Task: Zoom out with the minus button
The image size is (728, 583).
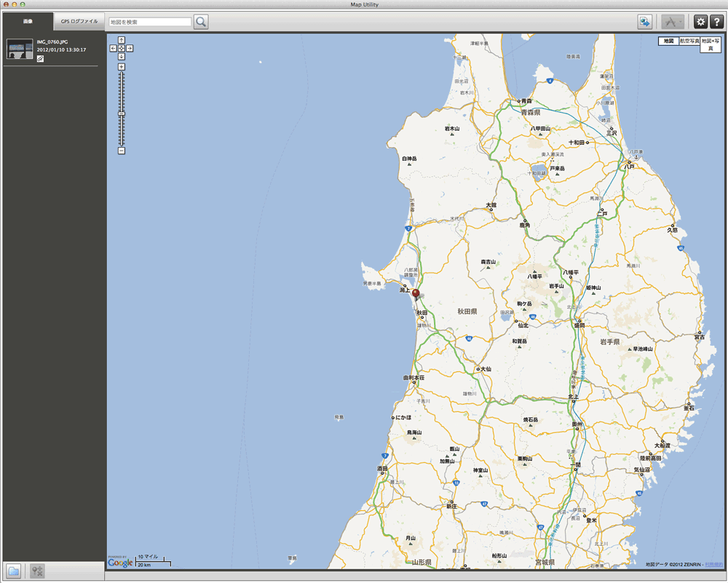Action: 122,151
